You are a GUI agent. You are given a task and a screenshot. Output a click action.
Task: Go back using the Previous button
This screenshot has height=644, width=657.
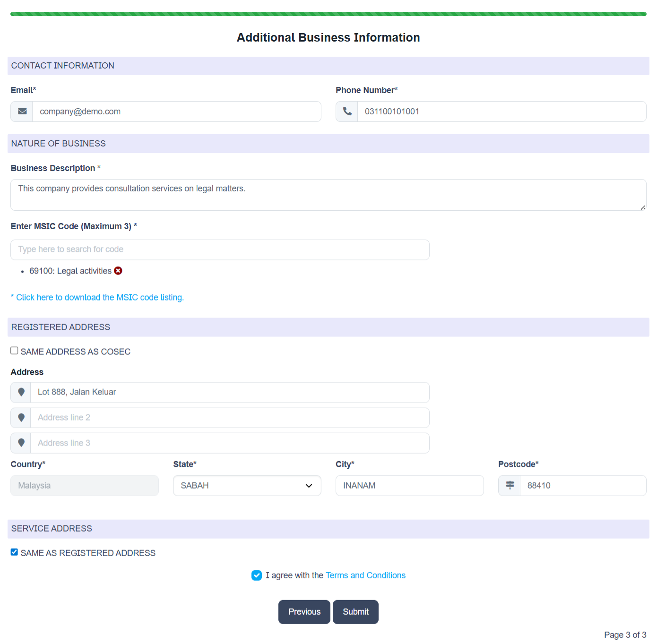coord(304,612)
